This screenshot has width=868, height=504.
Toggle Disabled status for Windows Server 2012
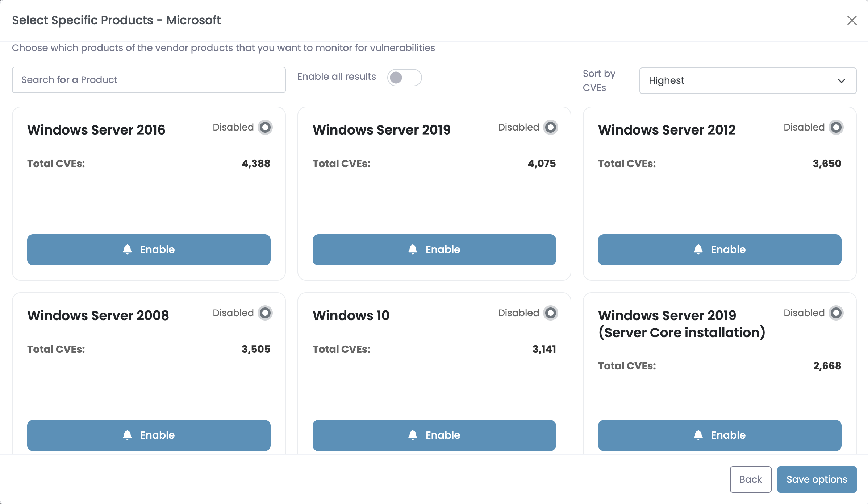[836, 127]
